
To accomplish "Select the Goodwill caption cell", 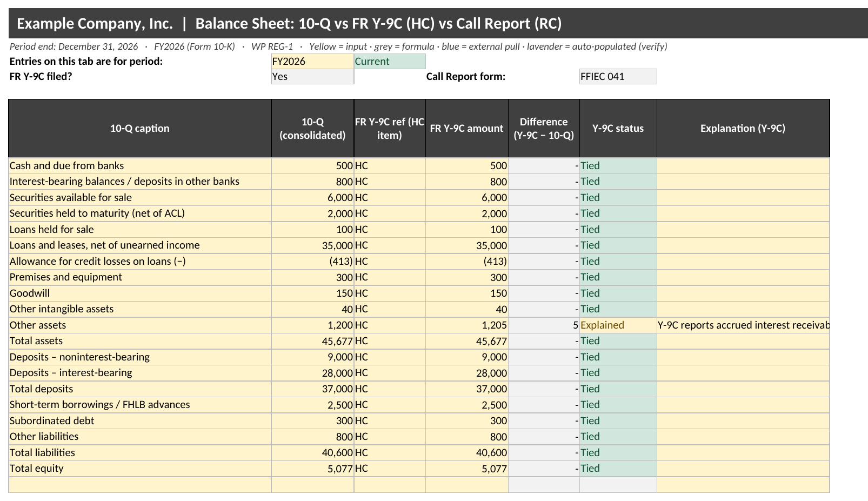I will point(140,293).
